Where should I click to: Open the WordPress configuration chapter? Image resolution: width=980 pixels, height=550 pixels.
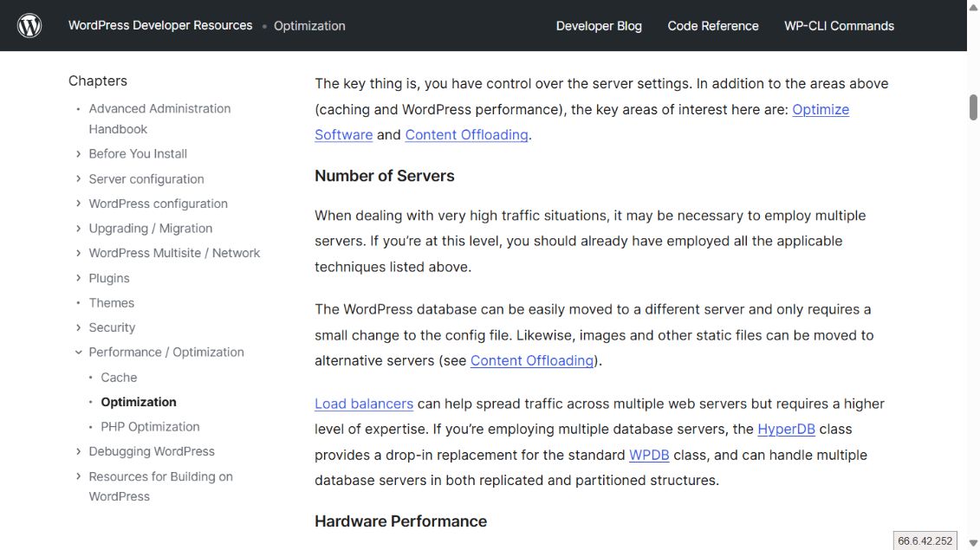[x=158, y=204]
